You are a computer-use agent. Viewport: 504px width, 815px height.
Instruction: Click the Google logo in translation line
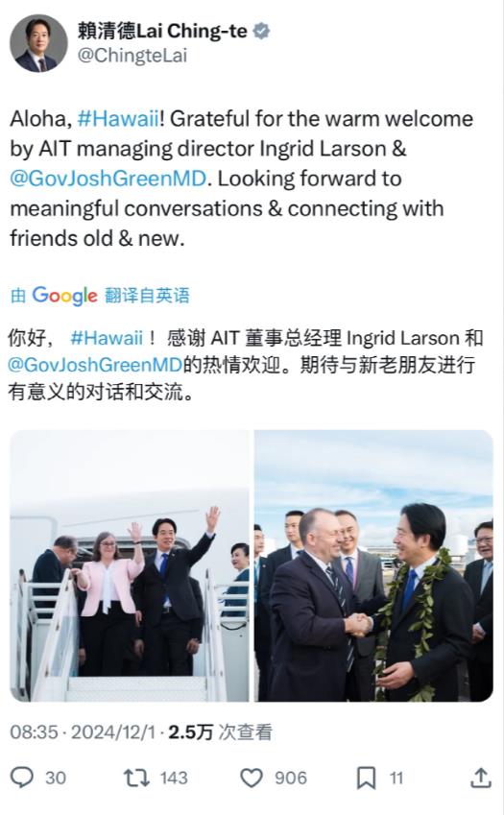point(65,296)
